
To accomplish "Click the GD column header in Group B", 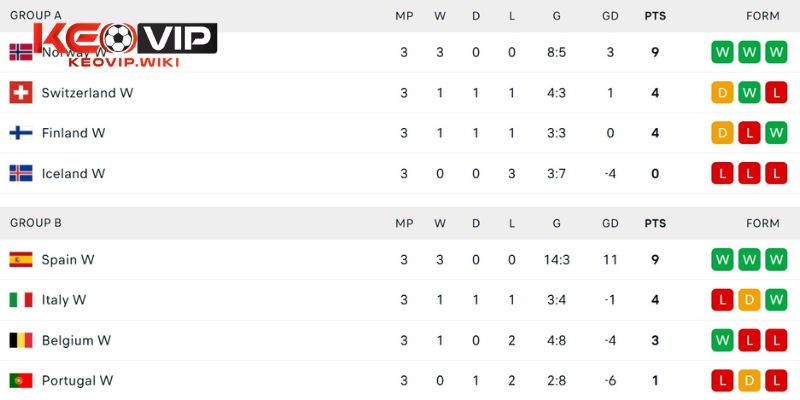I will point(611,223).
